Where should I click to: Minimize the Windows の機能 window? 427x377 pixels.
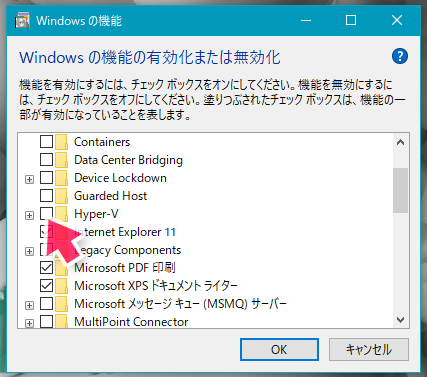(x=306, y=20)
